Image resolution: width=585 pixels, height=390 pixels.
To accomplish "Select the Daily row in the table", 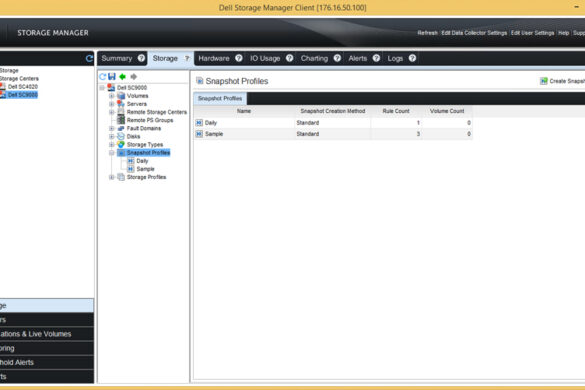I will [333, 123].
